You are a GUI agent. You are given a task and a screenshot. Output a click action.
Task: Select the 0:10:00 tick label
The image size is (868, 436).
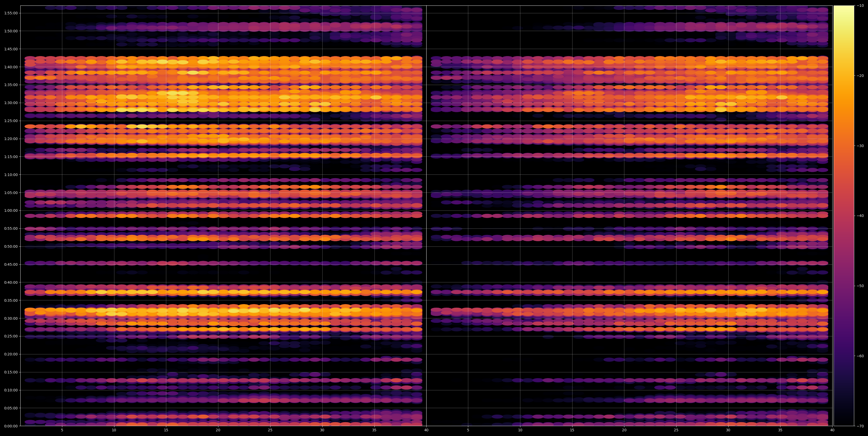(11, 390)
